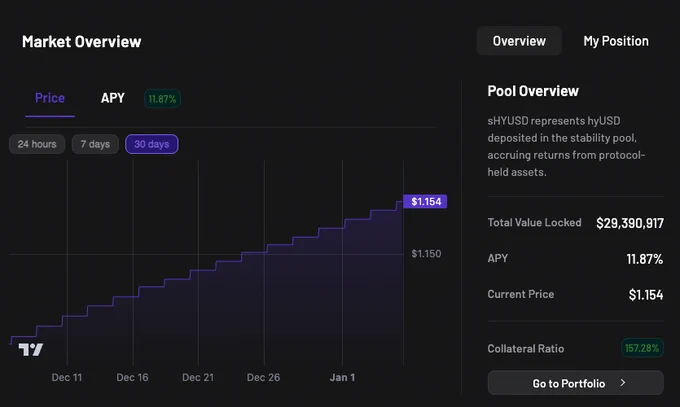Click the Dec 11 date axis label

67,377
